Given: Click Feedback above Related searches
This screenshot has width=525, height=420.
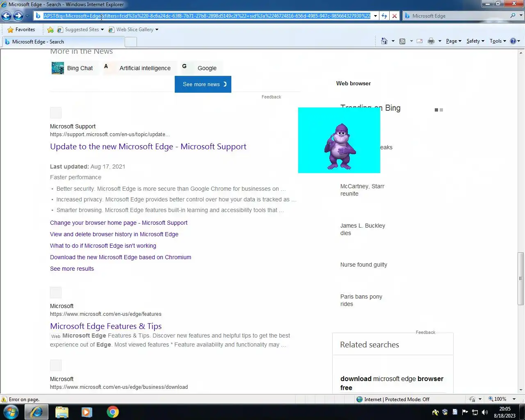Looking at the screenshot, I should point(425,332).
